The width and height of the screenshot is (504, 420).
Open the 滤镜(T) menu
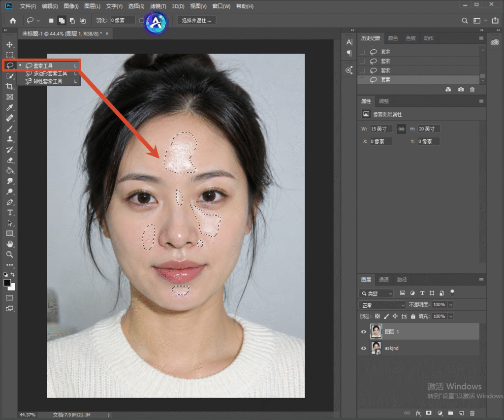tap(158, 6)
